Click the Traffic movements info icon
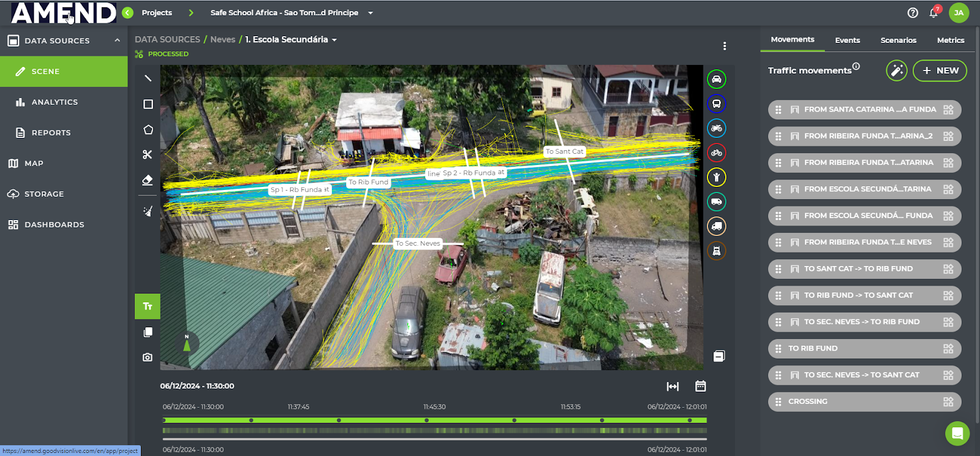Viewport: 980px width, 456px height. pos(856,66)
